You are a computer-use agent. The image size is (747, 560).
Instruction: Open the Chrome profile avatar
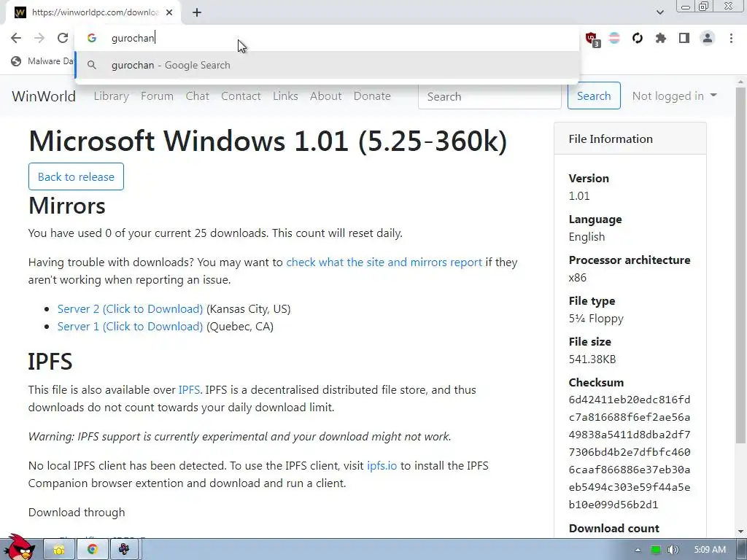point(708,38)
